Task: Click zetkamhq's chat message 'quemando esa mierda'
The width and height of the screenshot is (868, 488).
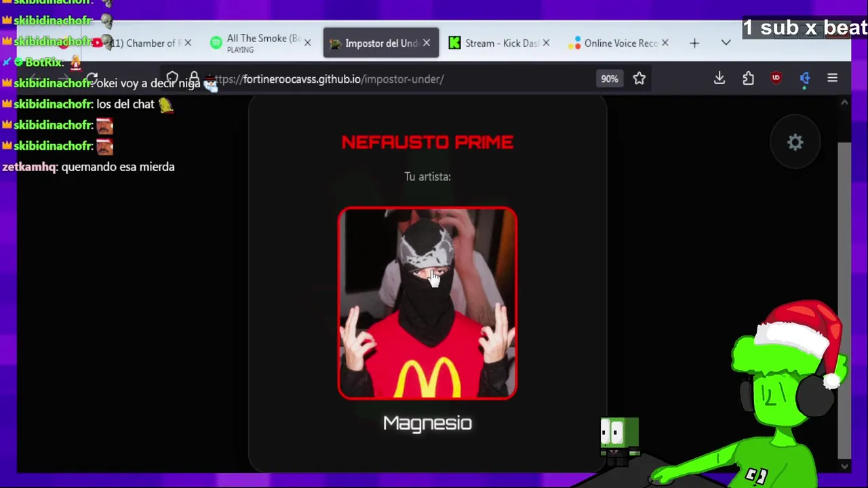Action: (118, 167)
